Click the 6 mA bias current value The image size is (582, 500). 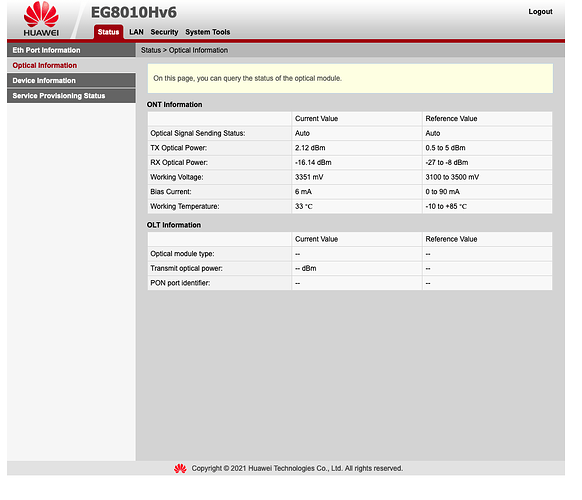pos(303,192)
